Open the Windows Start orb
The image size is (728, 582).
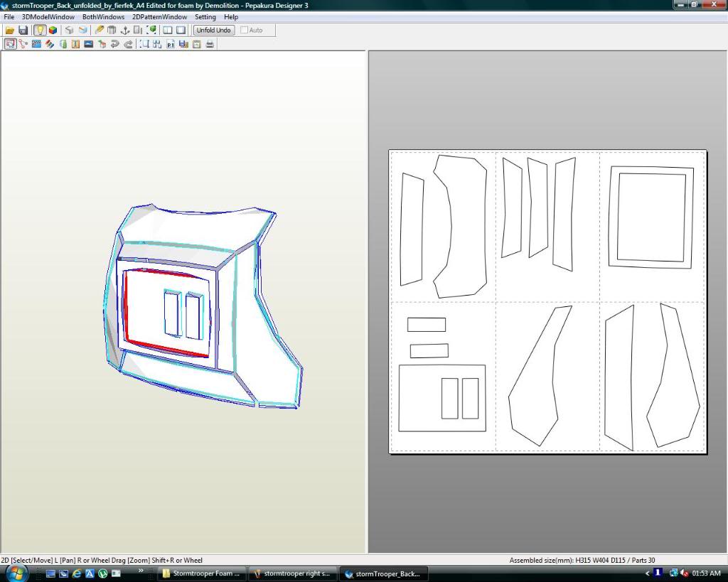coord(16,573)
